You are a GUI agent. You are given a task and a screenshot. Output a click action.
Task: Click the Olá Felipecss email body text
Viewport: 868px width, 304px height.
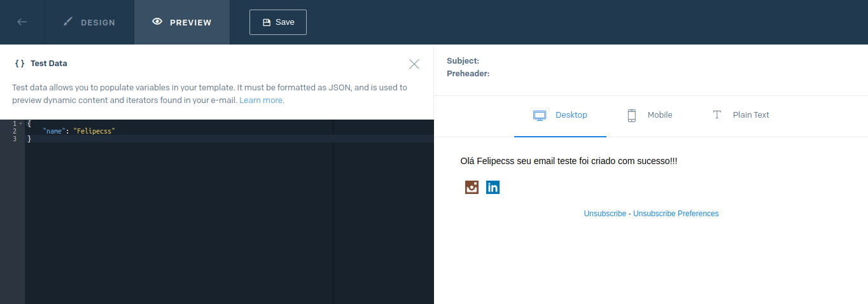[569, 162]
